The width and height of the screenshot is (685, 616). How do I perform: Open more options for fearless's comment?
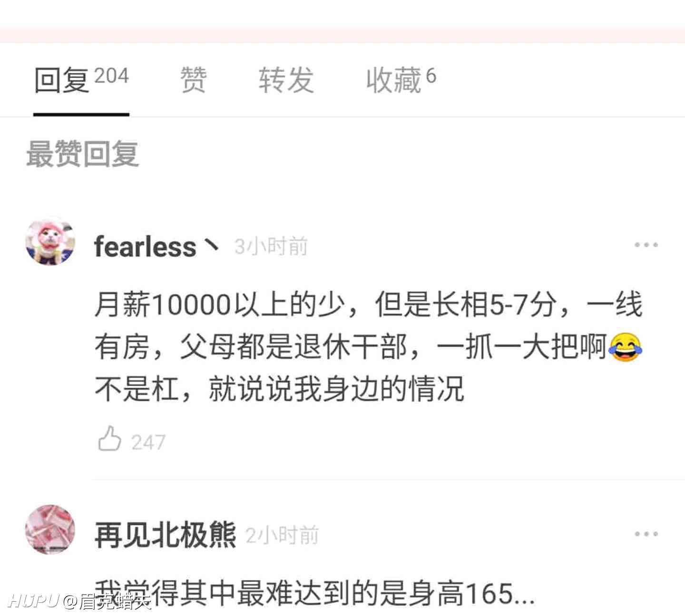click(x=646, y=245)
